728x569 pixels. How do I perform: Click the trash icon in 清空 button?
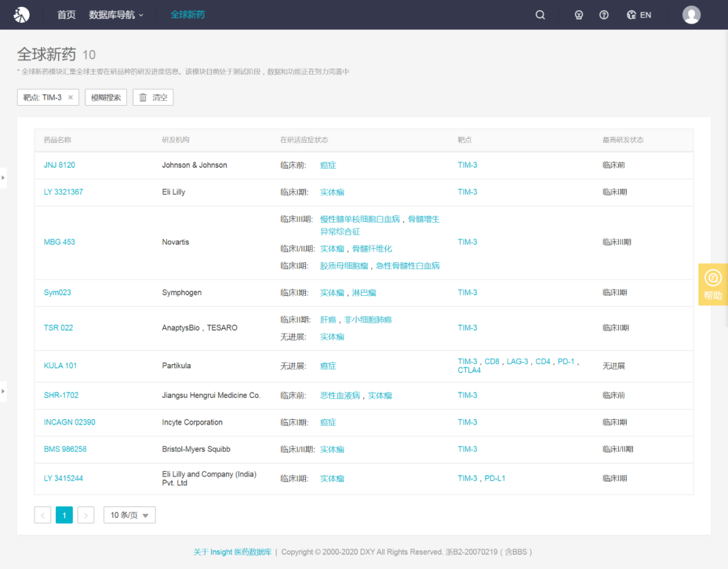click(x=143, y=98)
